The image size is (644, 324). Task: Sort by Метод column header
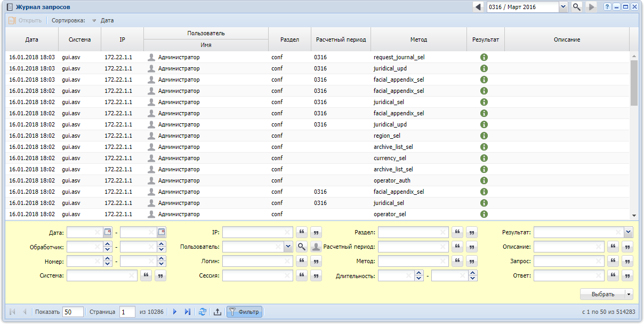point(418,39)
